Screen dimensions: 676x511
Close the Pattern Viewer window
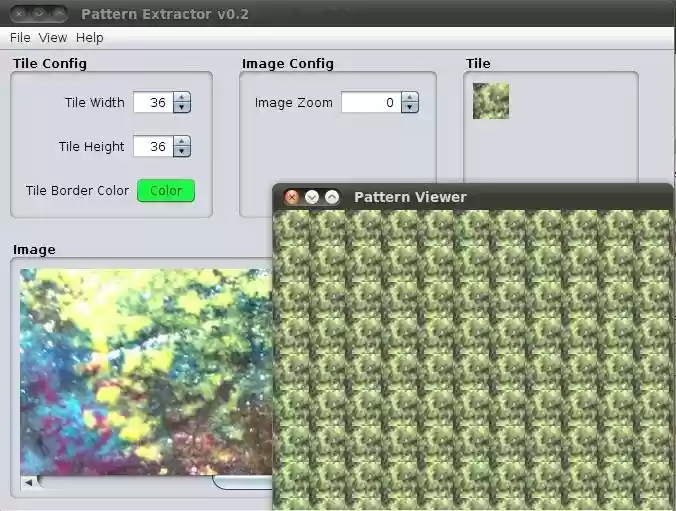click(x=292, y=197)
